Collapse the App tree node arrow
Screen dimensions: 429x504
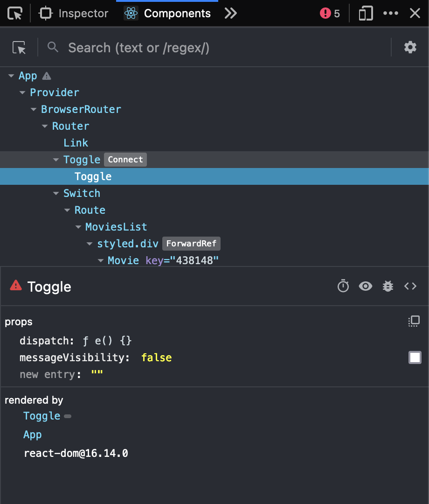tap(12, 76)
